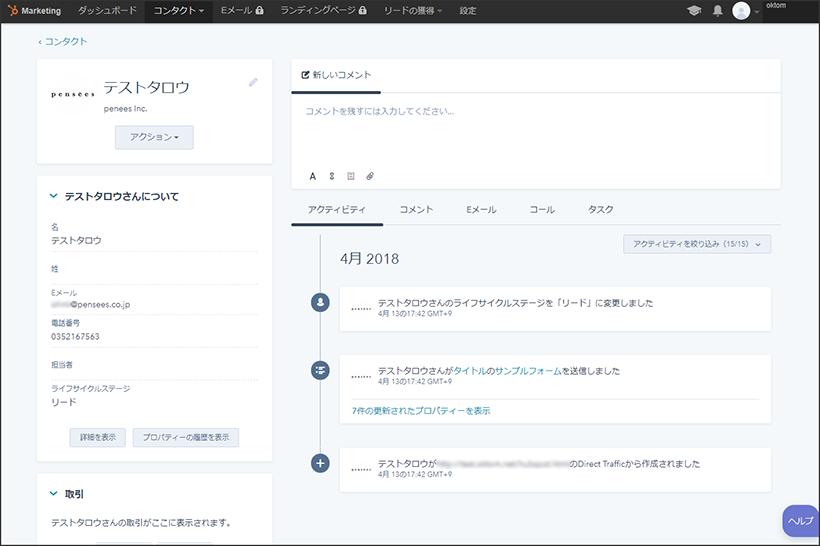Click the 4月 2018 timeline heading
This screenshot has width=820, height=546.
pos(369,259)
